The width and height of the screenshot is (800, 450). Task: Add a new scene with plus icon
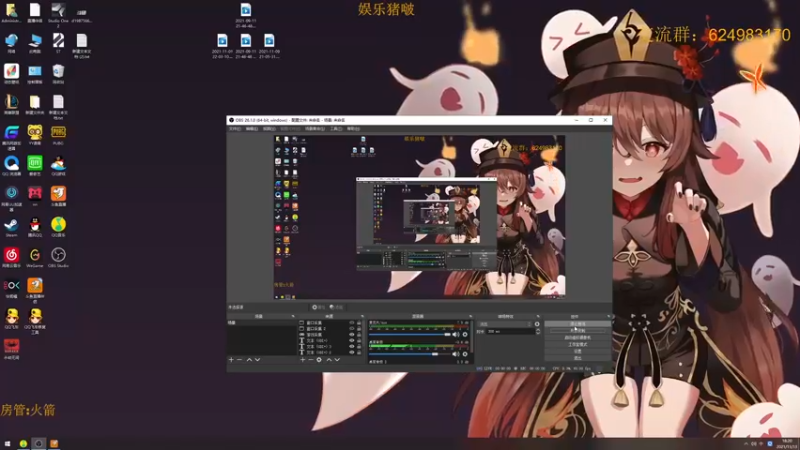pyautogui.click(x=231, y=360)
